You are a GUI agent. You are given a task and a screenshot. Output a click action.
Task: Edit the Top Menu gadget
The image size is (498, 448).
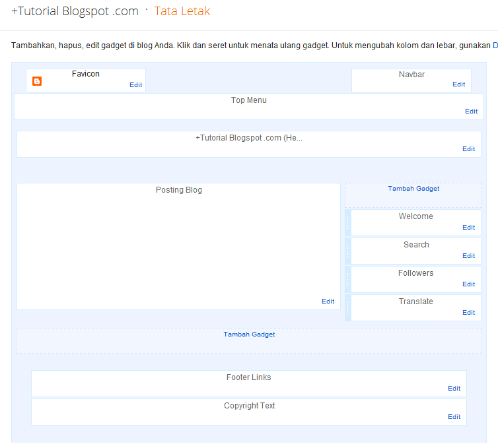point(471,111)
